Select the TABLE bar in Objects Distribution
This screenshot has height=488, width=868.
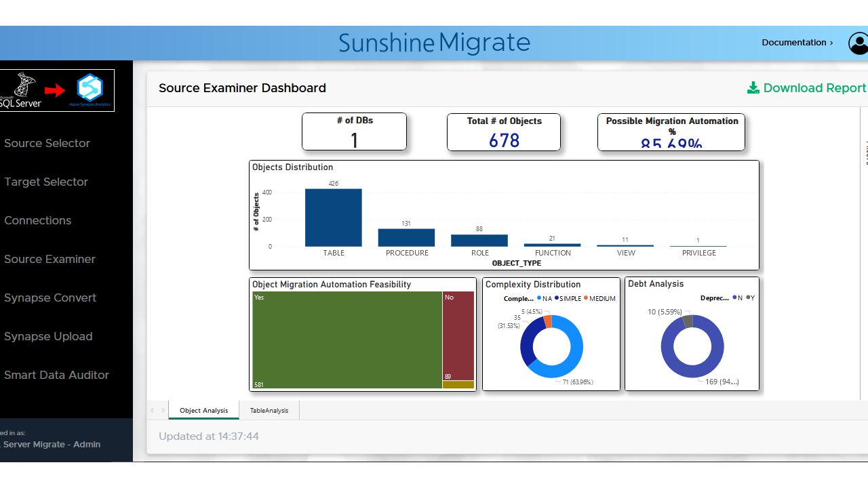click(333, 218)
